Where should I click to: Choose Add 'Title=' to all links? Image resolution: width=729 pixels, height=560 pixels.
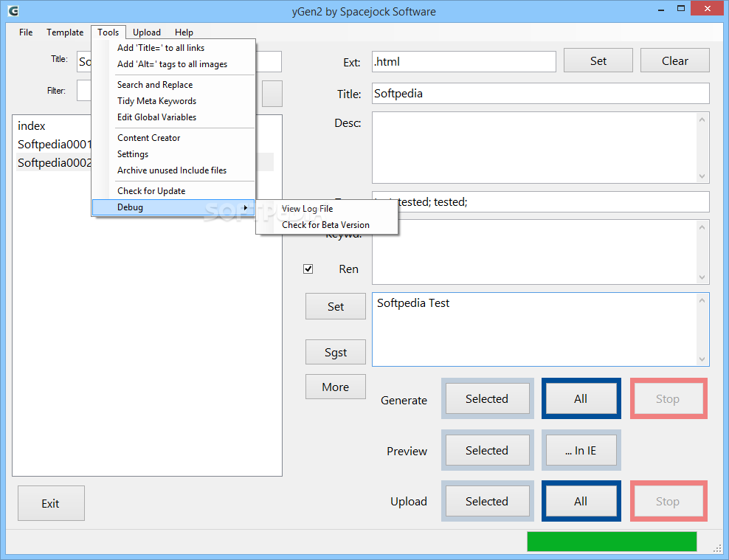pos(173,48)
